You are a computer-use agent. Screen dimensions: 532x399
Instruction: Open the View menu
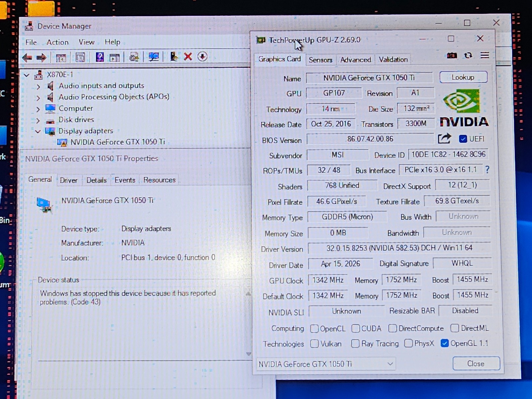pos(86,42)
